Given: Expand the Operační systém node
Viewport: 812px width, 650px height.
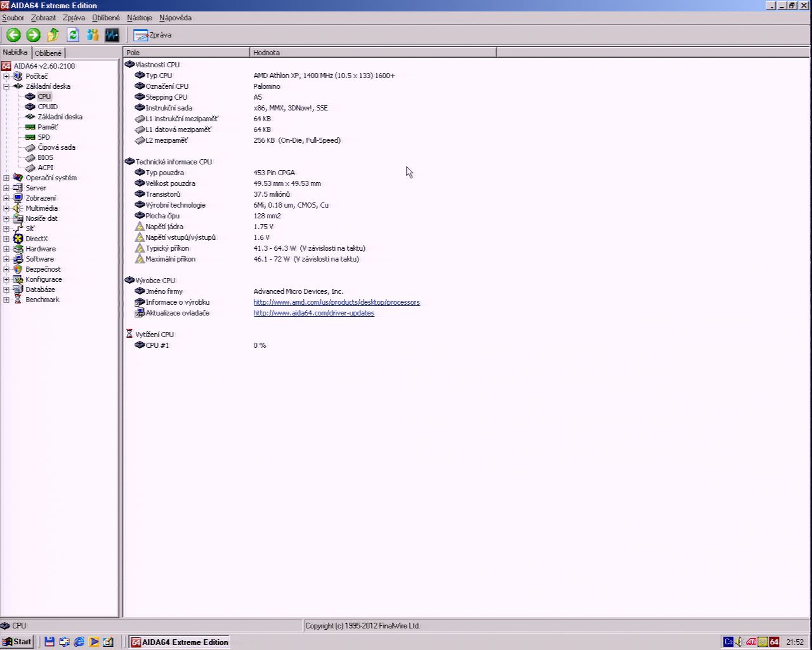Looking at the screenshot, I should 6,178.
